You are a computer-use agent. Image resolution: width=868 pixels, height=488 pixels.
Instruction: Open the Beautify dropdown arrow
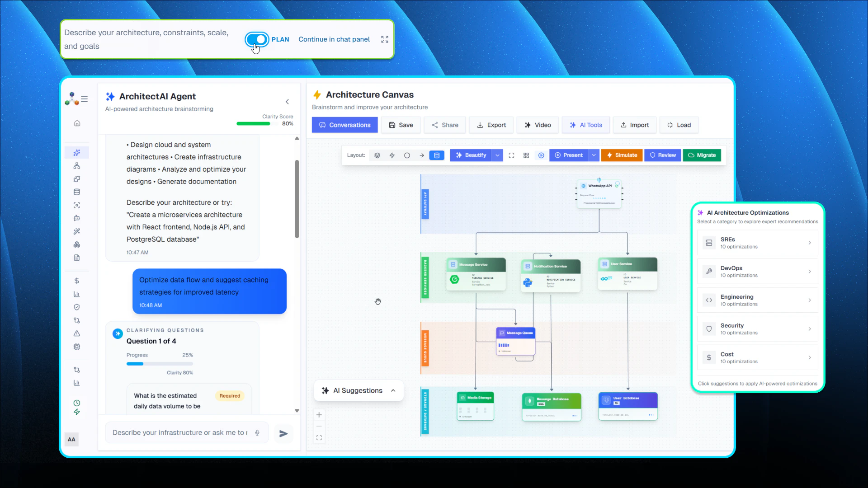(x=497, y=155)
